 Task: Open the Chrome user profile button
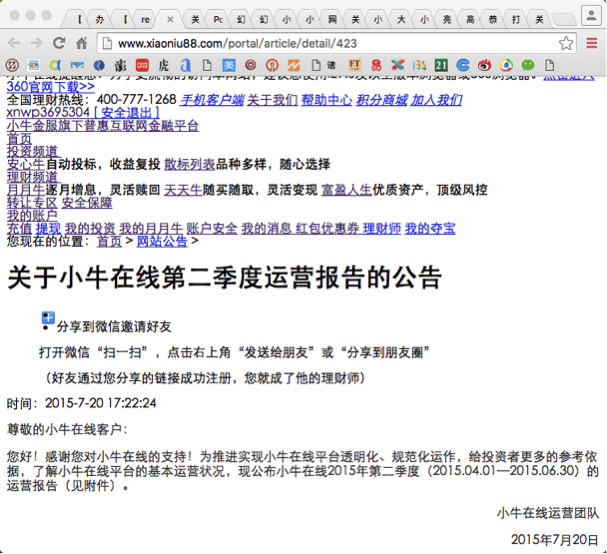coord(591,16)
